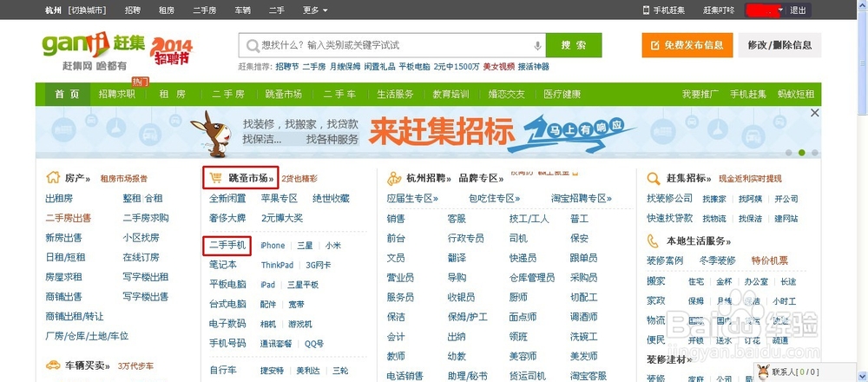Open the 首页 navigation tab
Viewport: 868px width, 382px height.
68,94
